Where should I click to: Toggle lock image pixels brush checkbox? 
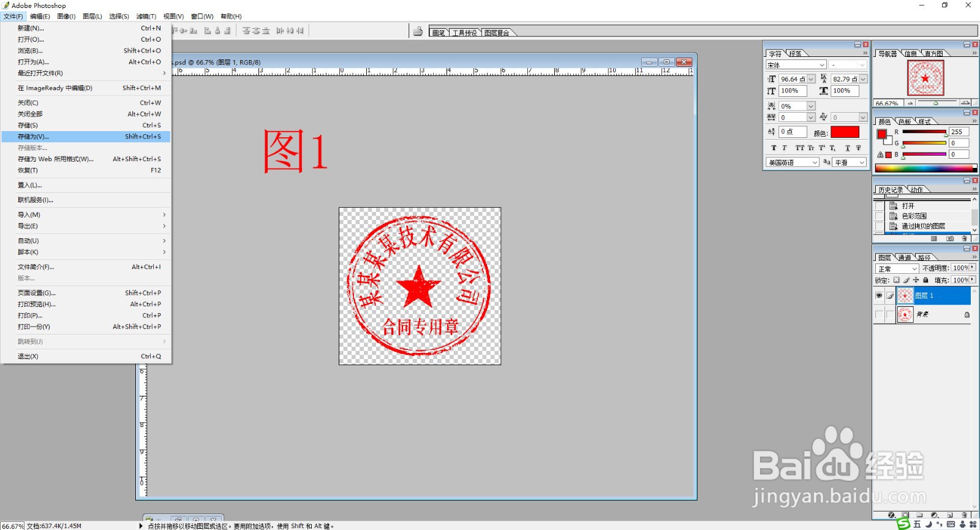click(907, 280)
